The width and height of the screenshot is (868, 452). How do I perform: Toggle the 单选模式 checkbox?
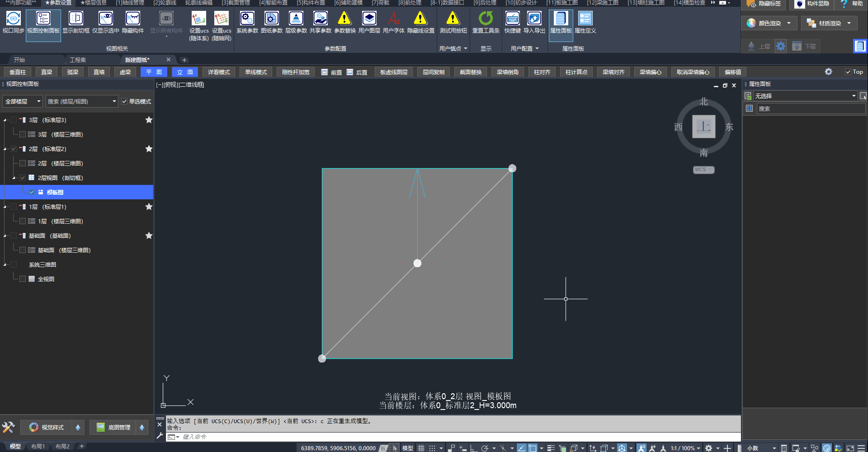[x=124, y=102]
